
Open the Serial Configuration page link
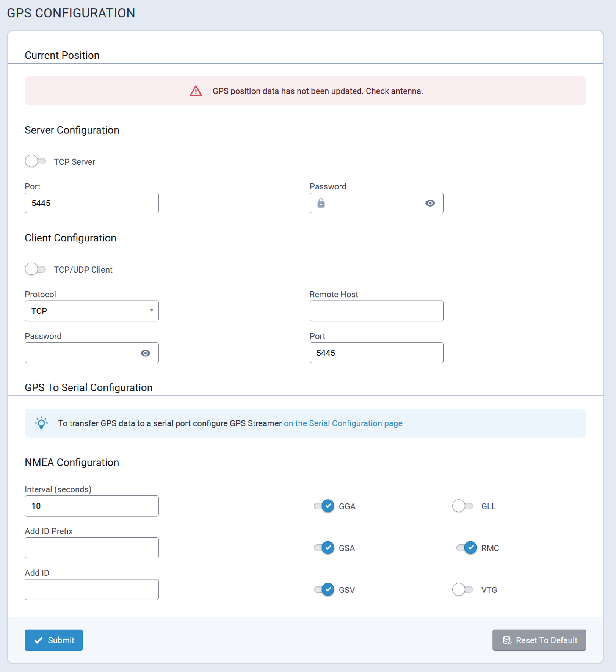point(343,423)
